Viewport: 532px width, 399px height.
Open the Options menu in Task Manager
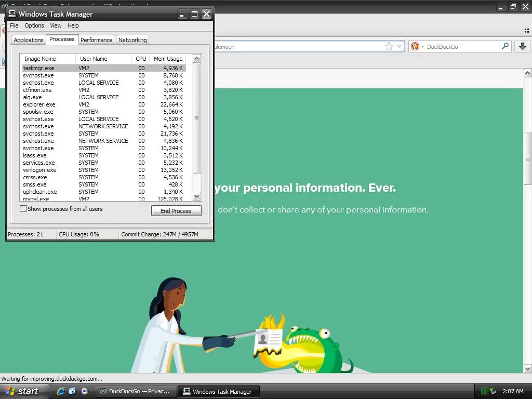(34, 25)
